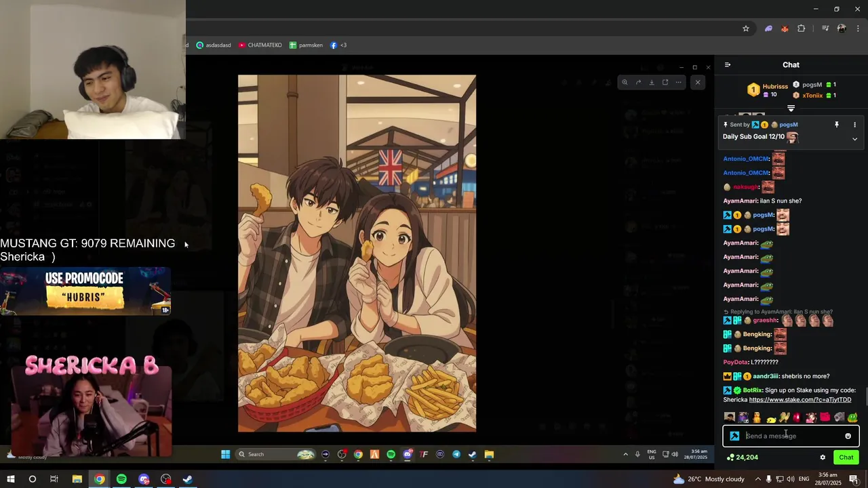
Task: Expand the Daily Sub Goal pinned message chevron
Action: tap(854, 139)
